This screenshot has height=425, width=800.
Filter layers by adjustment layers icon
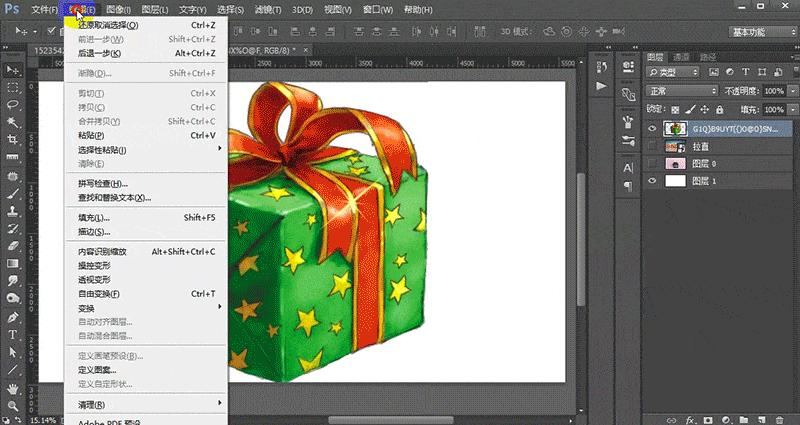tap(730, 72)
